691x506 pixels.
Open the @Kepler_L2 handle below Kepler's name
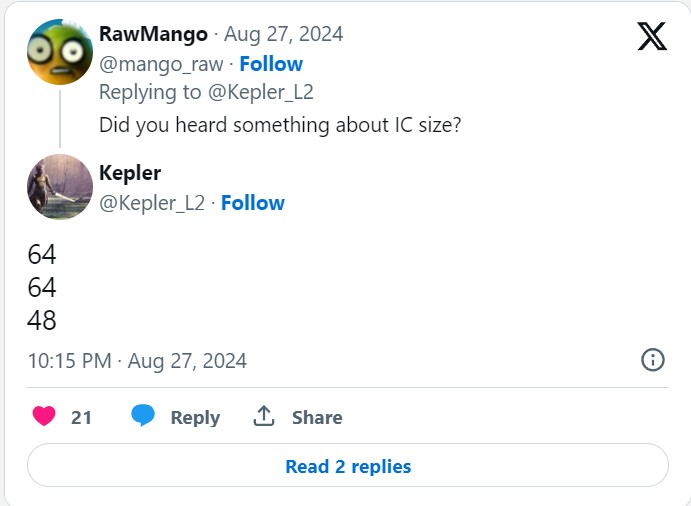click(x=151, y=203)
